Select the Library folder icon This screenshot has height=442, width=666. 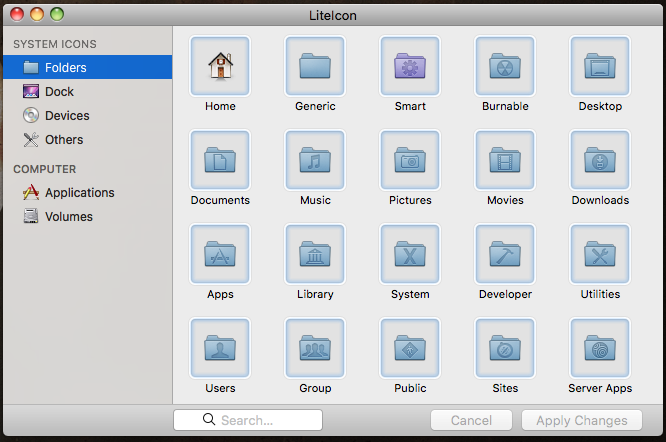click(315, 254)
